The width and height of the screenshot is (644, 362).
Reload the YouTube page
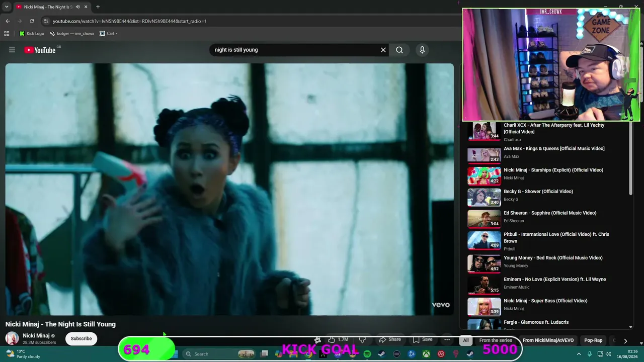pos(32,21)
